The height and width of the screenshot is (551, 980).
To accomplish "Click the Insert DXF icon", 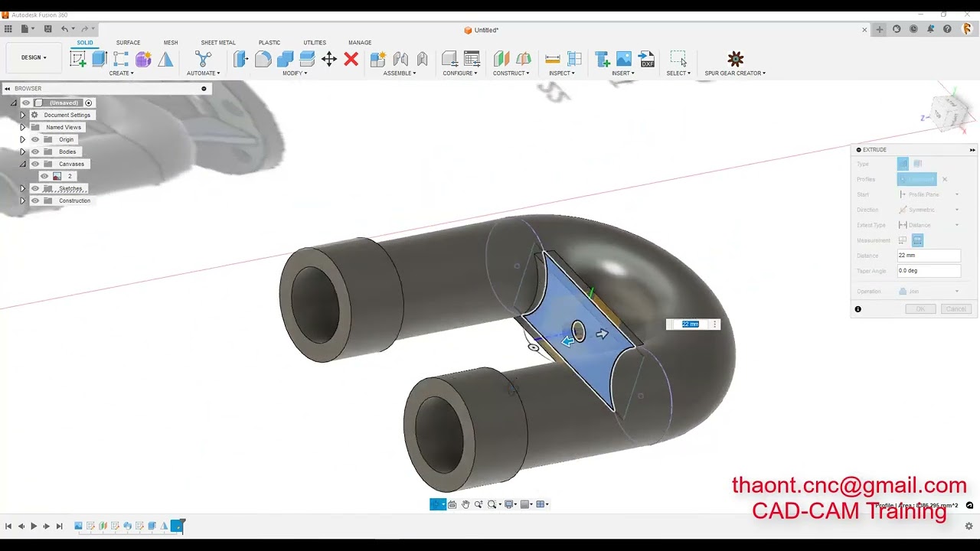I will click(x=647, y=59).
